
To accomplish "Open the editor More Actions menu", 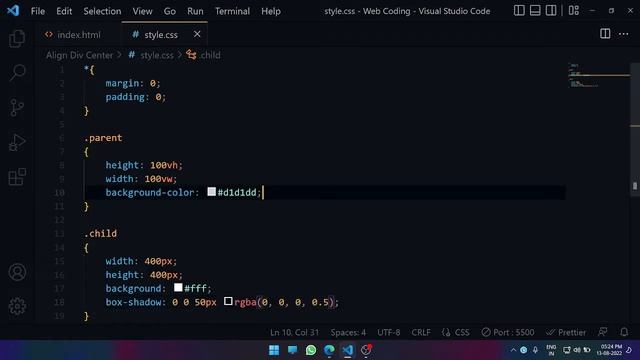I will [x=623, y=34].
